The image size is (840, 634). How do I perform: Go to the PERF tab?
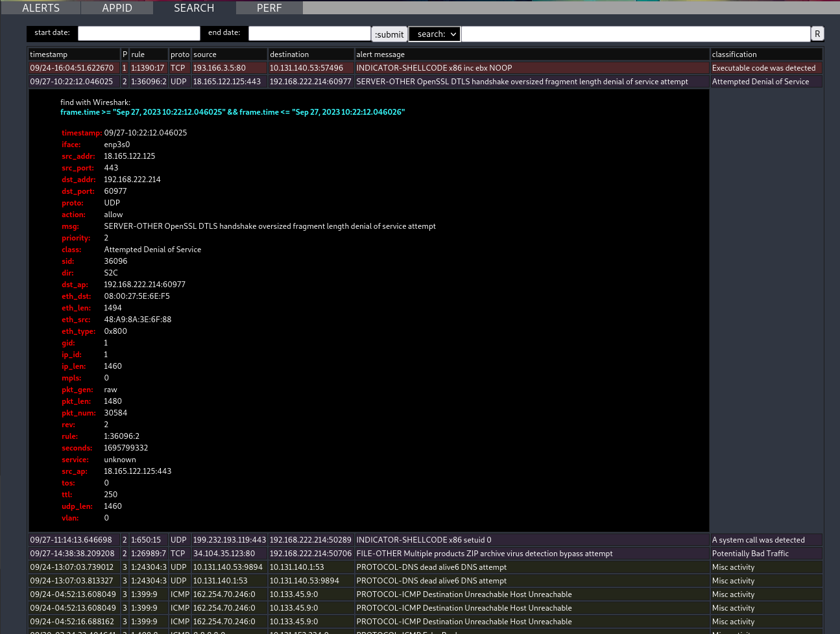[x=269, y=8]
